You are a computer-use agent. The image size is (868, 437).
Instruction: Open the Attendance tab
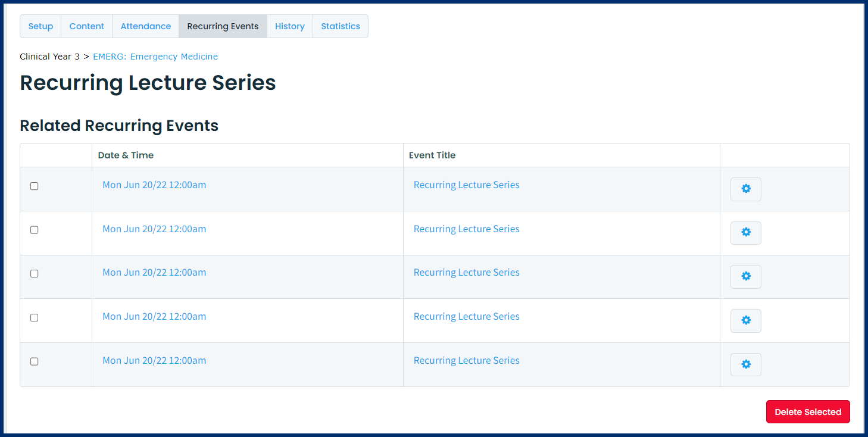(x=145, y=26)
